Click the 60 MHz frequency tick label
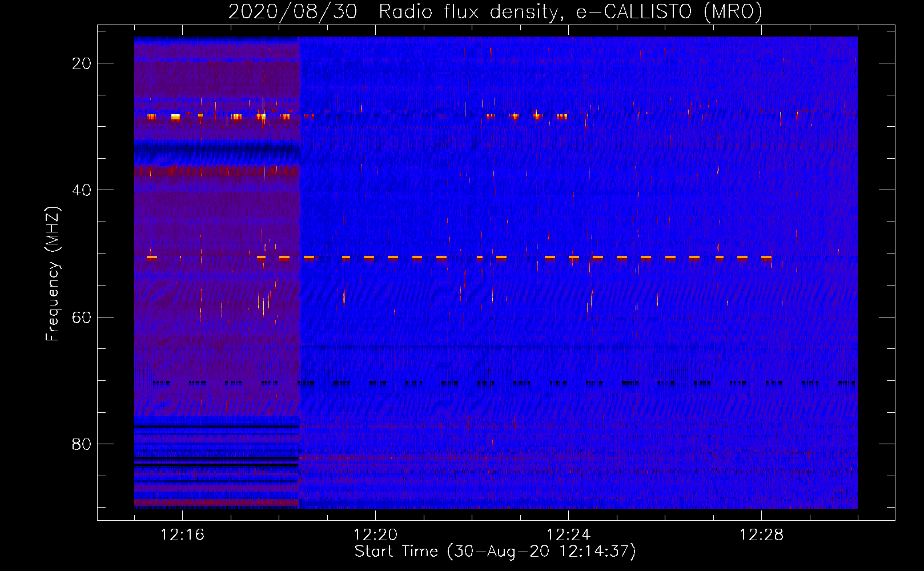 point(82,317)
